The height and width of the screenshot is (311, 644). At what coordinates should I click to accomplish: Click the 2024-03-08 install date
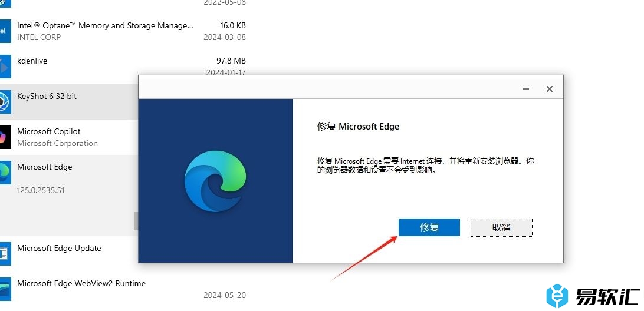[225, 37]
